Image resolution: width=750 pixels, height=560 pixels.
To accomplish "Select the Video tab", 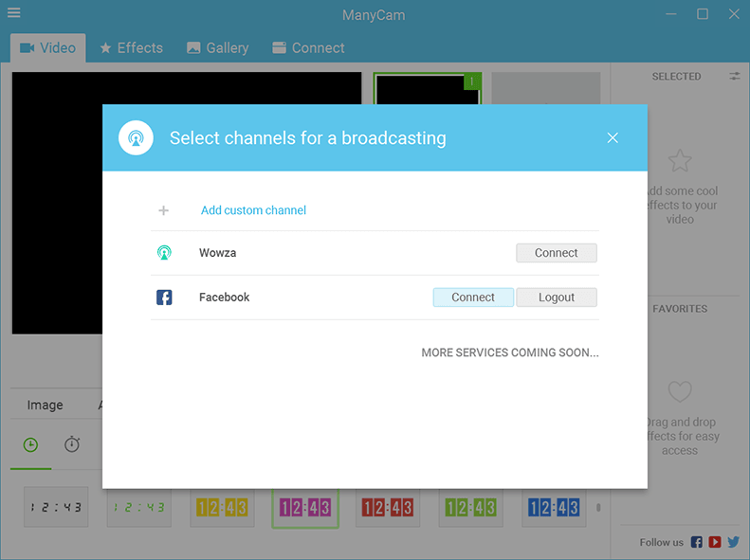I will (x=47, y=48).
